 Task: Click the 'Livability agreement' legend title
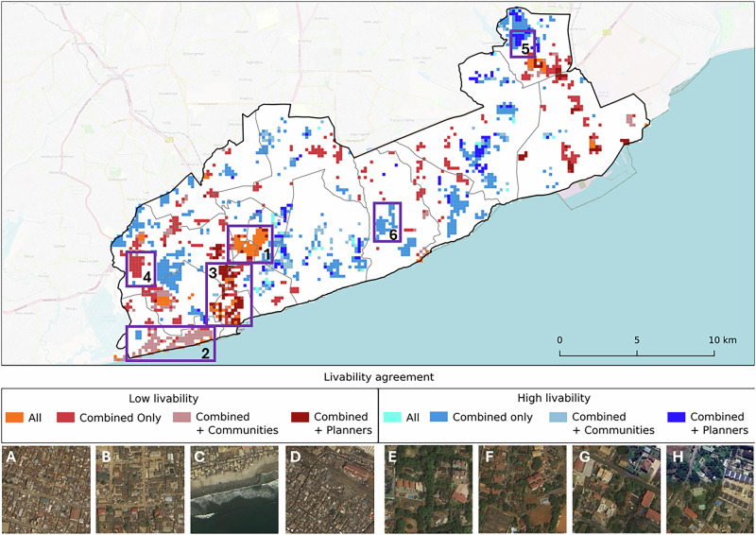coord(379,377)
